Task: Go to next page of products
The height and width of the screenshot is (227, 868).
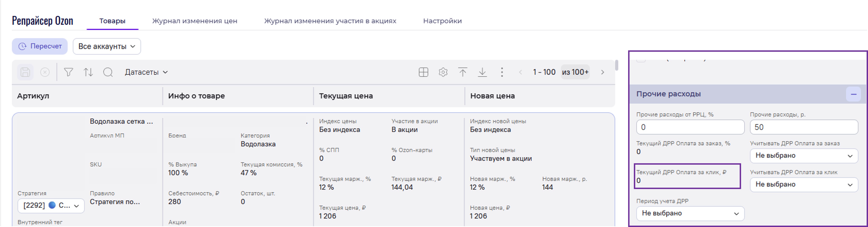Action: pos(603,72)
